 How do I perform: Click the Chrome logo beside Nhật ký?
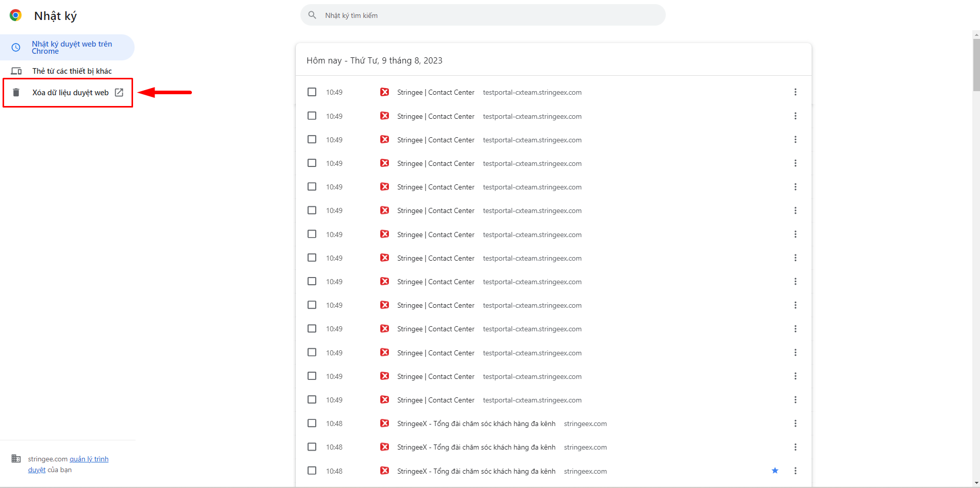tap(16, 15)
